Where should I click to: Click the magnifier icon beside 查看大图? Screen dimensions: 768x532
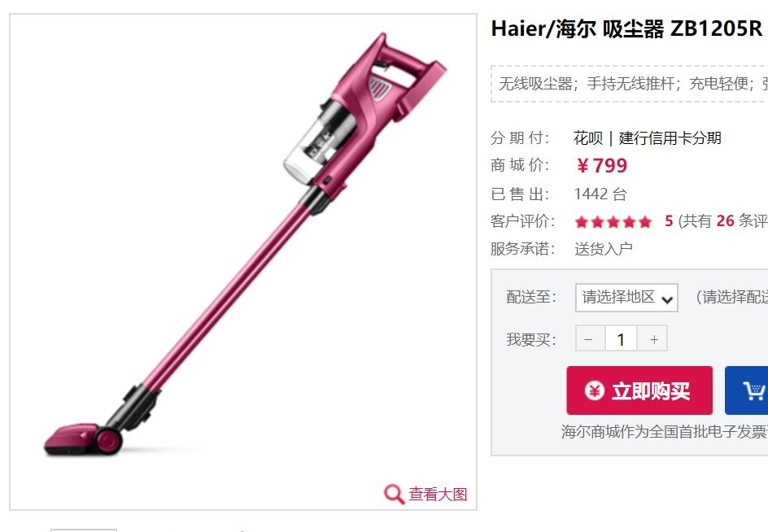(394, 494)
